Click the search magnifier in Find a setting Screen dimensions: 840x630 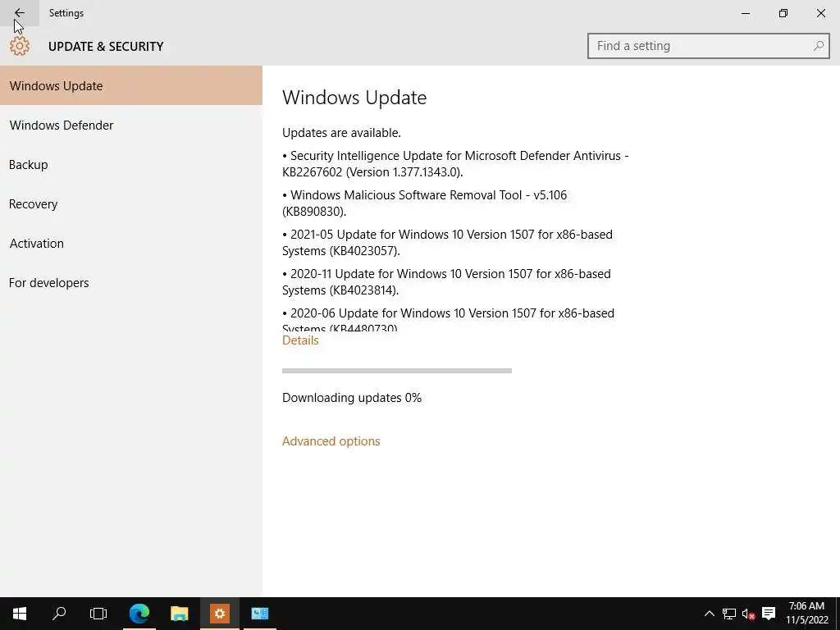pyautogui.click(x=818, y=46)
